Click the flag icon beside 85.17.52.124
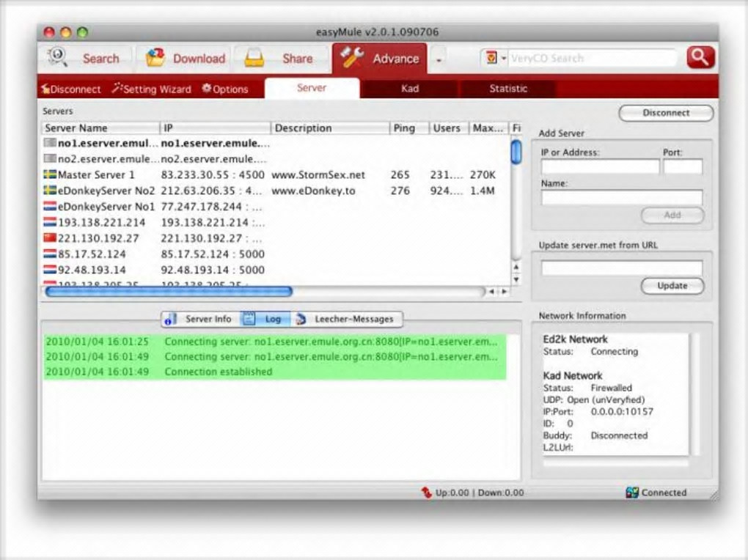Image resolution: width=748 pixels, height=560 pixels. [50, 254]
